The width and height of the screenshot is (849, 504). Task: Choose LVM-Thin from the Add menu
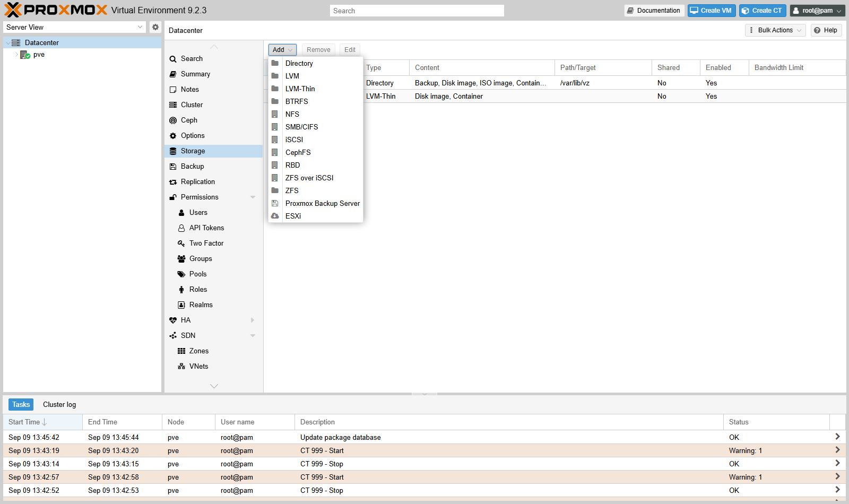316,89
